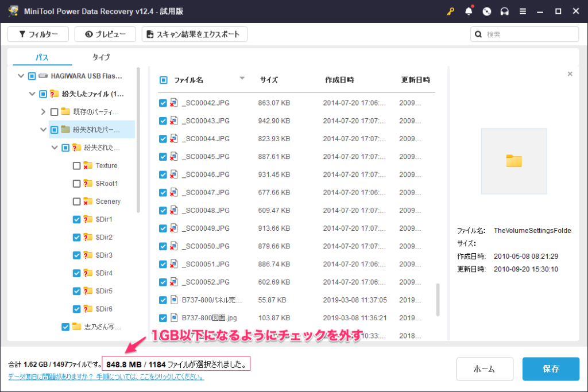
Task: Expand the 既存のパーティ tree node
Action: pos(43,112)
